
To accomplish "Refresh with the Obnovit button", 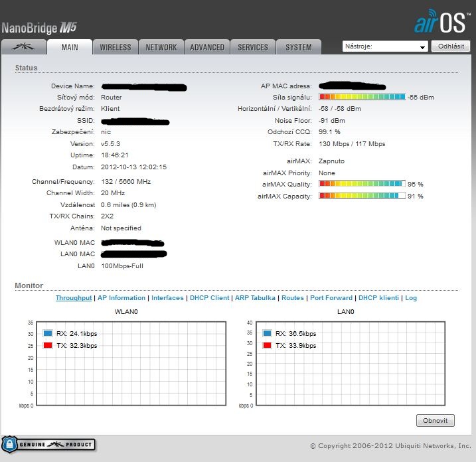I will click(435, 420).
